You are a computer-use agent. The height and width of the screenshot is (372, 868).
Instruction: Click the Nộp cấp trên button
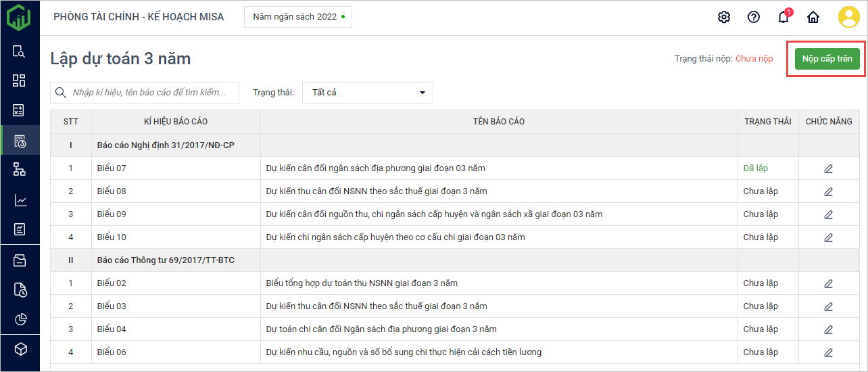(x=827, y=59)
